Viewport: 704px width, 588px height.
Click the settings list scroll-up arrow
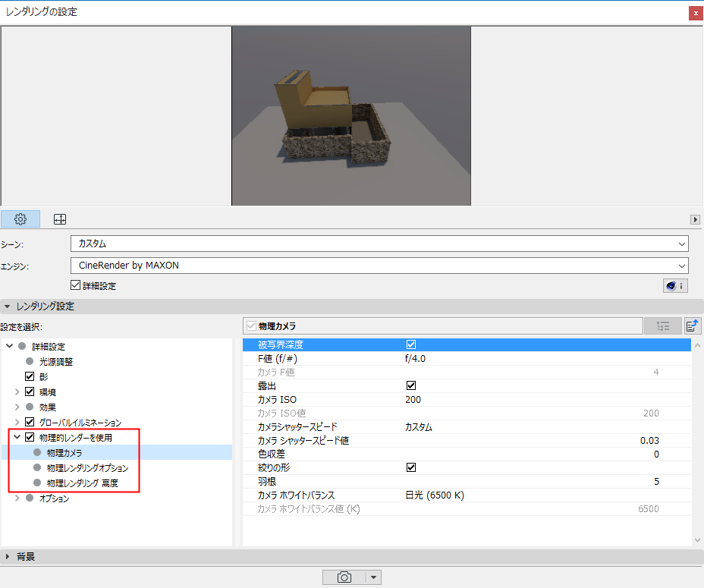(x=697, y=345)
